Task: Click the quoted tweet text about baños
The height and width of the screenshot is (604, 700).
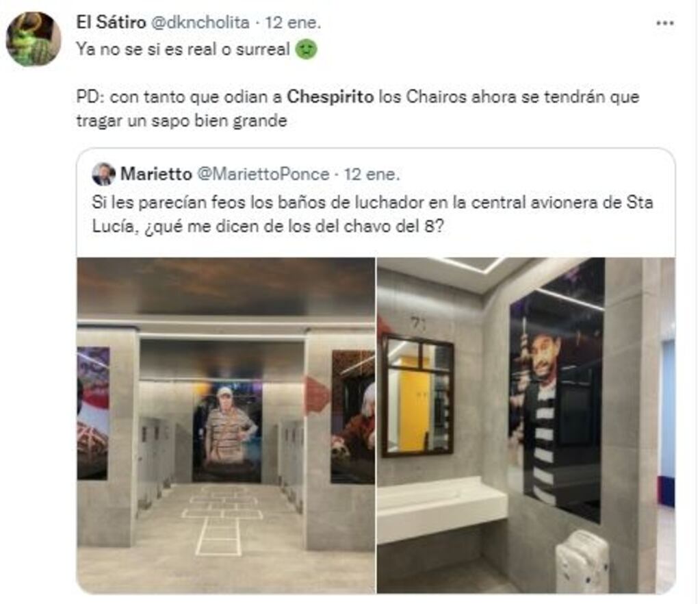Action: point(372,214)
